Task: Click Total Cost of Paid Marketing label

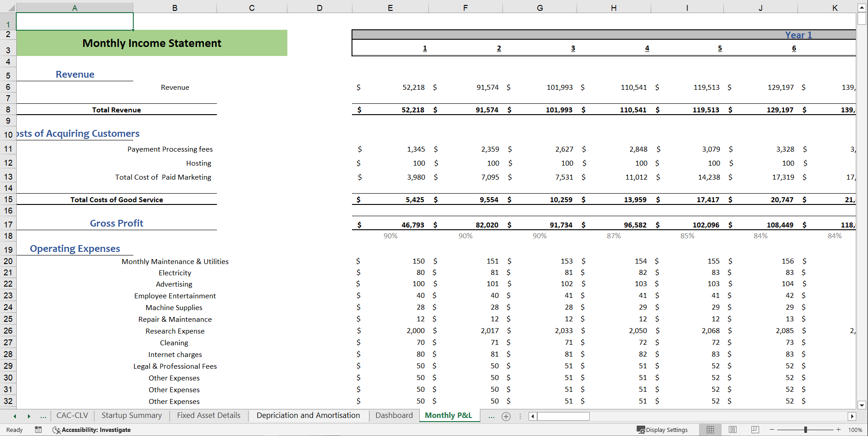Action: tap(163, 177)
